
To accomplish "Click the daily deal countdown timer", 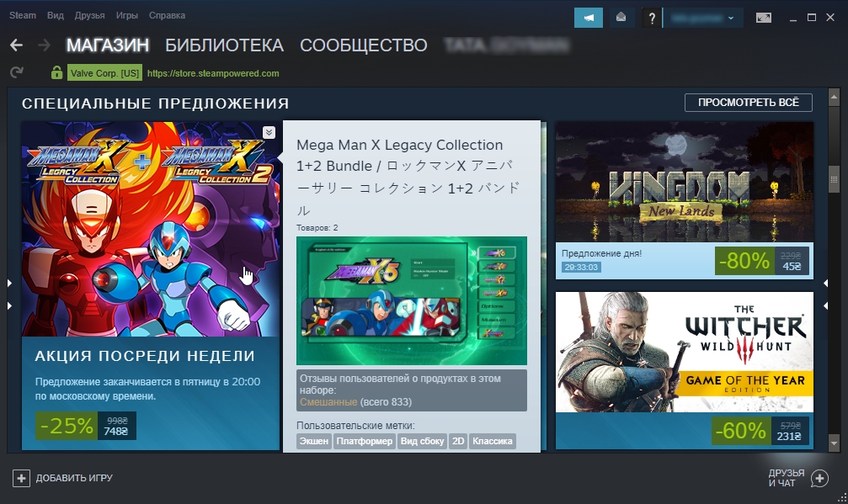I will pyautogui.click(x=581, y=268).
